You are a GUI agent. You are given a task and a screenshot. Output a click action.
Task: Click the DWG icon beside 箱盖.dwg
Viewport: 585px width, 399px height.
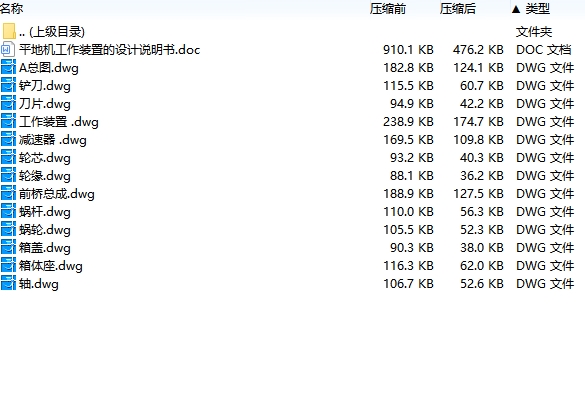(8, 247)
